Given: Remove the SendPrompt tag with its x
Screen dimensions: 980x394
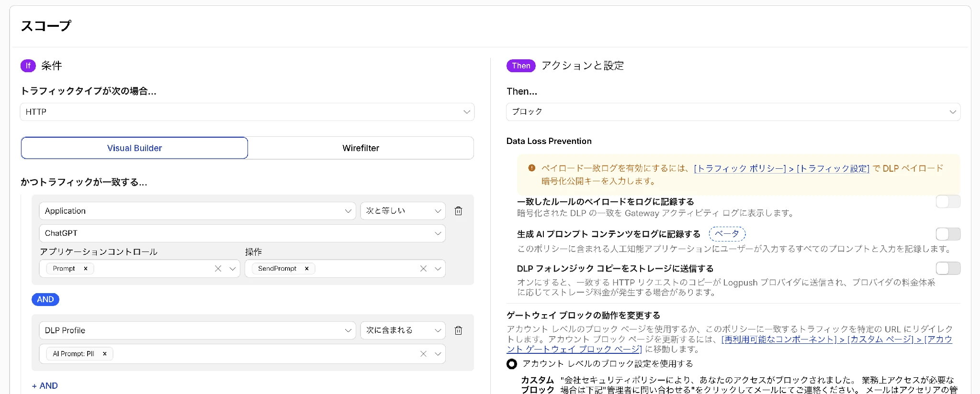Looking at the screenshot, I should click(307, 269).
